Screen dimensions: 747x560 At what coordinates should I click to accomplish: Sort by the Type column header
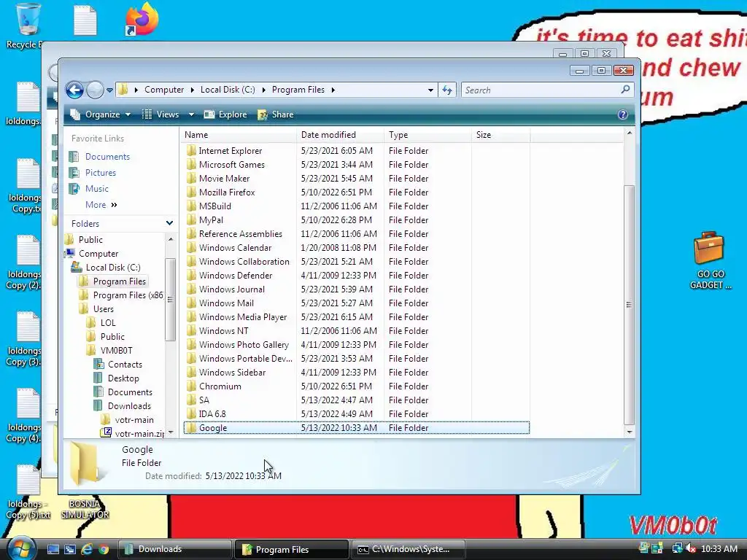[x=427, y=135]
